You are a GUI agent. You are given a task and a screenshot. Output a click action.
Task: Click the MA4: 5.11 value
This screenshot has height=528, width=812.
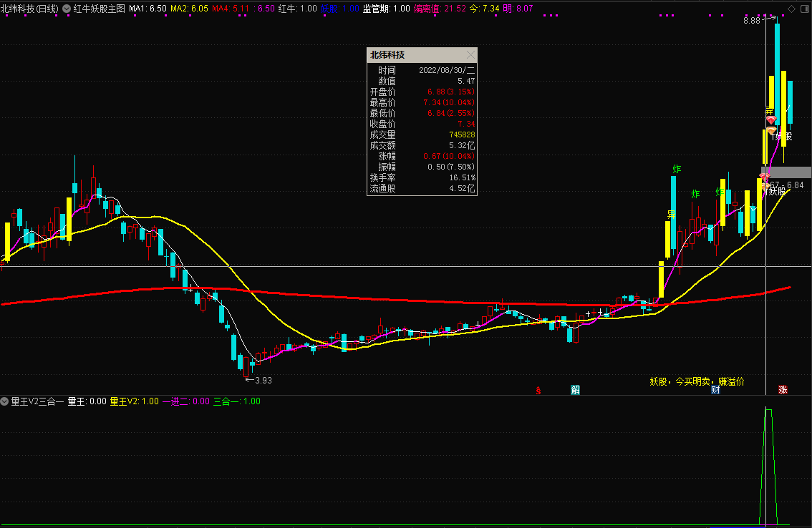(231, 9)
